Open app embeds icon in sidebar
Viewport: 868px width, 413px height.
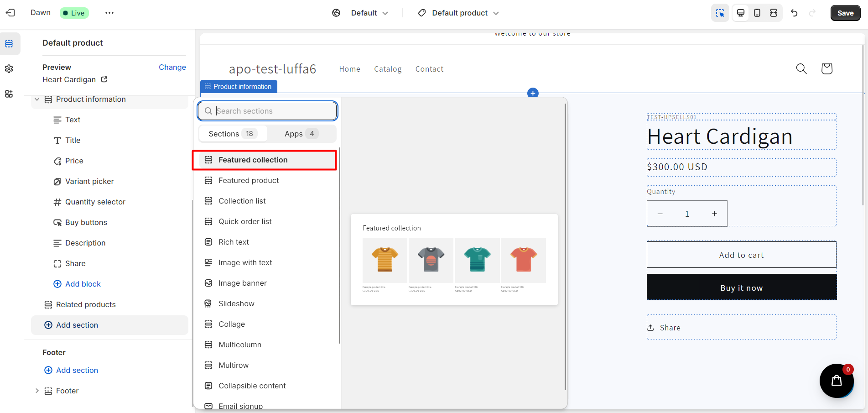coord(9,94)
